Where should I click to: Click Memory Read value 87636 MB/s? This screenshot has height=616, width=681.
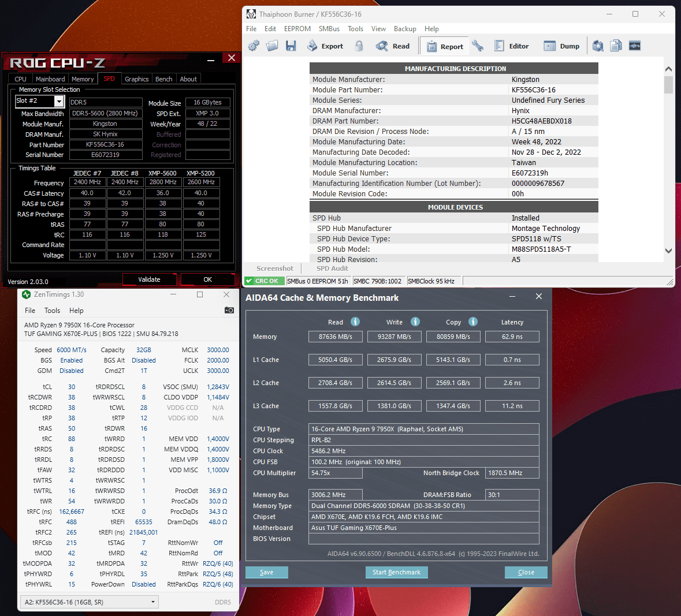coord(335,337)
